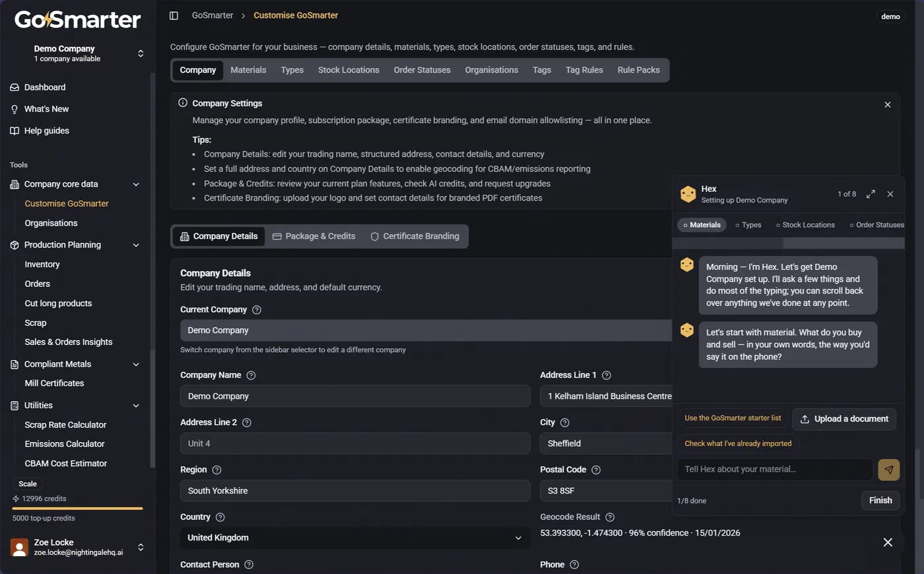Viewport: 924px width, 574px height.
Task: Select the Certificate Branding sub-tab
Action: tap(415, 236)
